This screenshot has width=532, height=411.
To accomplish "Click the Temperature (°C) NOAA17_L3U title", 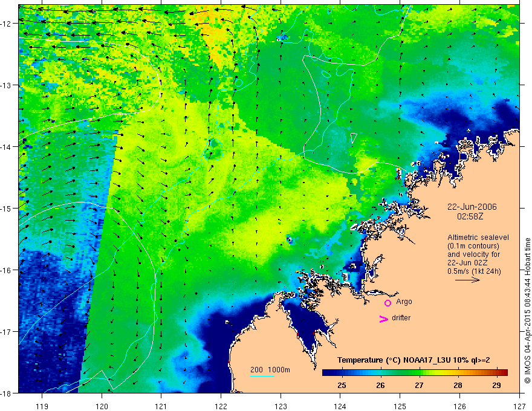I will coord(414,360).
